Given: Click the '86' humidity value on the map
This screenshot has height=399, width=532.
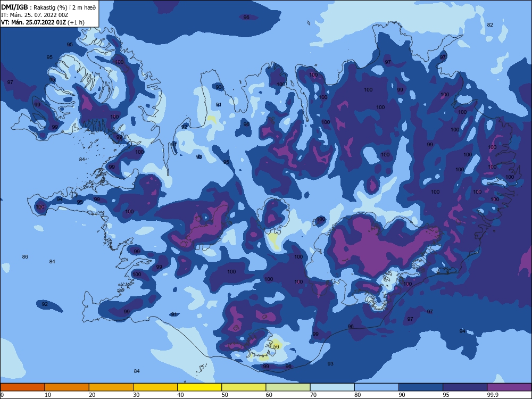Looking at the screenshot, I should (x=25, y=257).
